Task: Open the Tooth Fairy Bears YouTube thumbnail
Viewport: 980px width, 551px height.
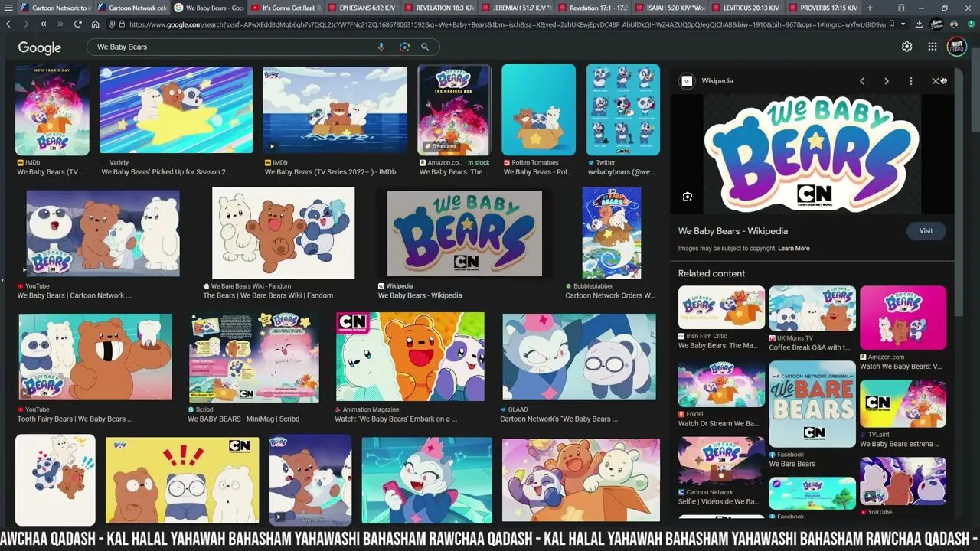Action: [95, 357]
